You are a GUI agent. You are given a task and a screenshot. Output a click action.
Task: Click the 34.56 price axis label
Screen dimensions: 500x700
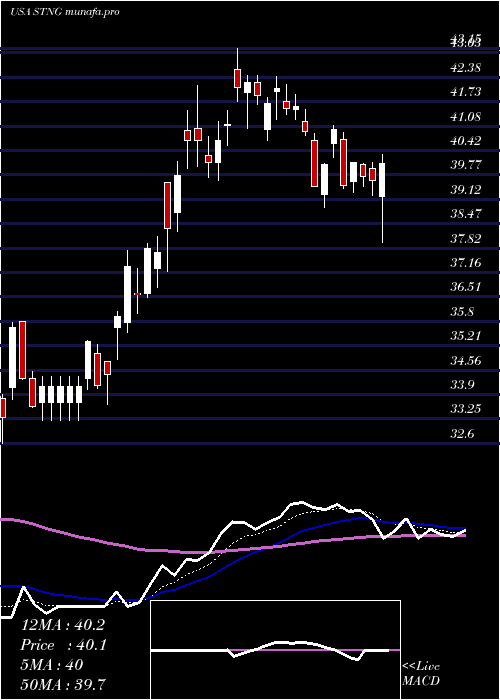(466, 360)
